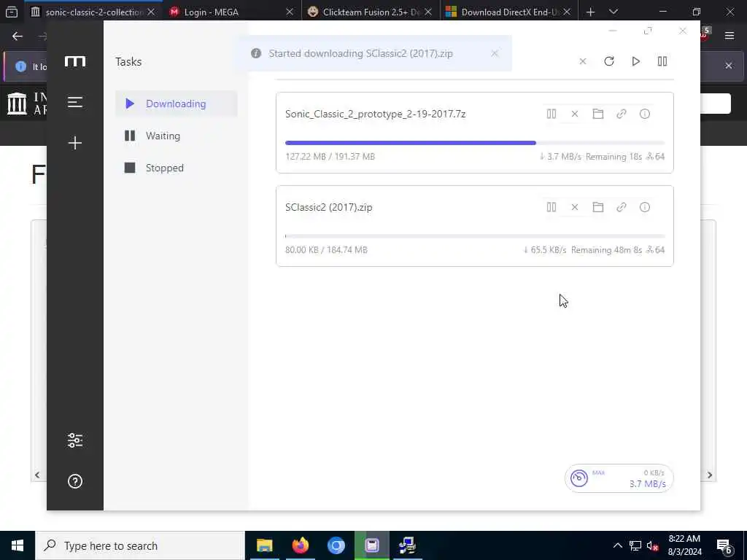Open the Windows Start menu
This screenshot has height=560, width=747.
(18, 545)
